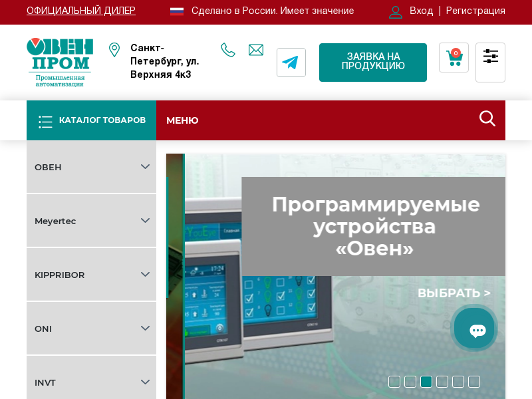Select the INVT catalog item
The width and height of the screenshot is (532, 399).
(91, 378)
